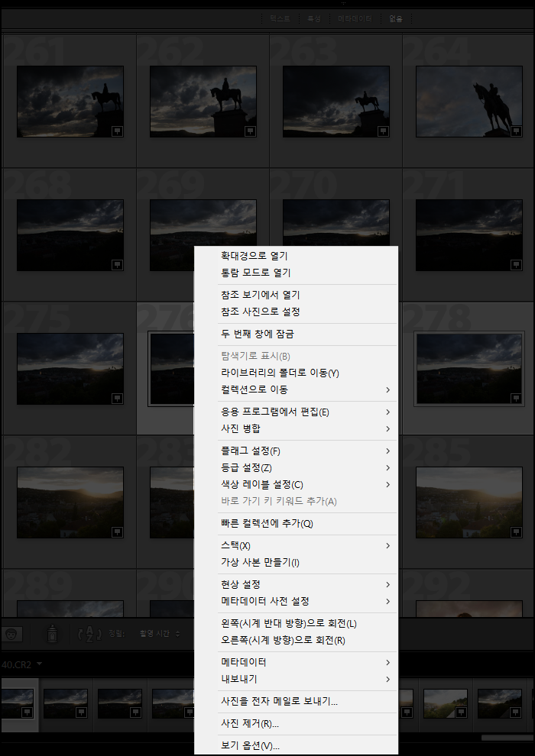This screenshot has width=535, height=756.
Task: Open the 촬영 시간 sort order dropdown
Action: coord(159,634)
